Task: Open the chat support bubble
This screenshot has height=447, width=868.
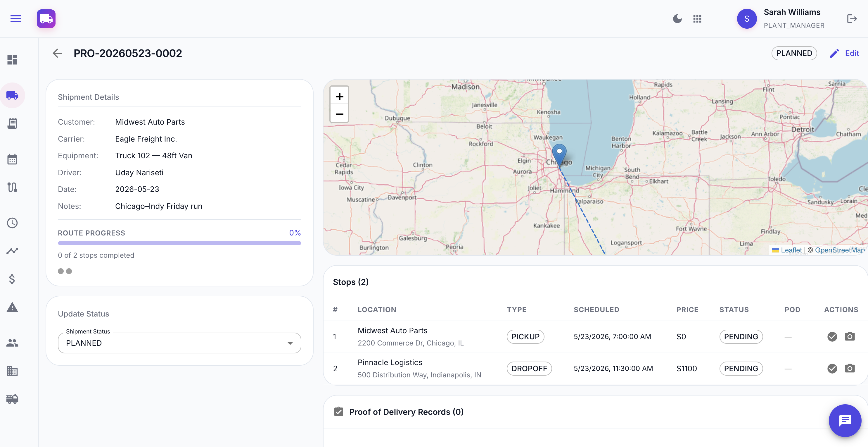Action: pyautogui.click(x=845, y=420)
